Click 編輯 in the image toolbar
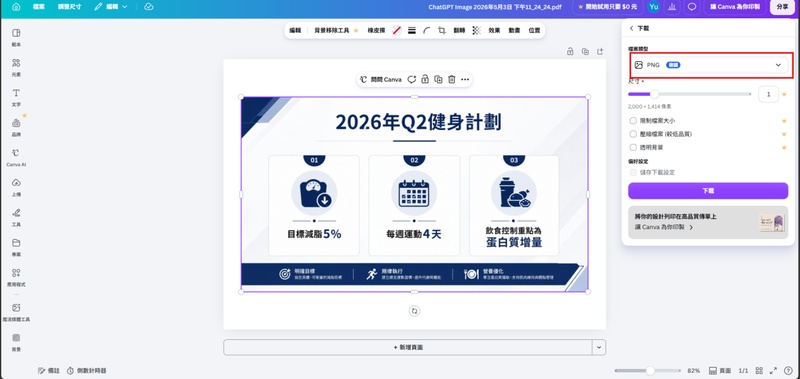Viewport: 800px width, 379px height. click(x=295, y=31)
